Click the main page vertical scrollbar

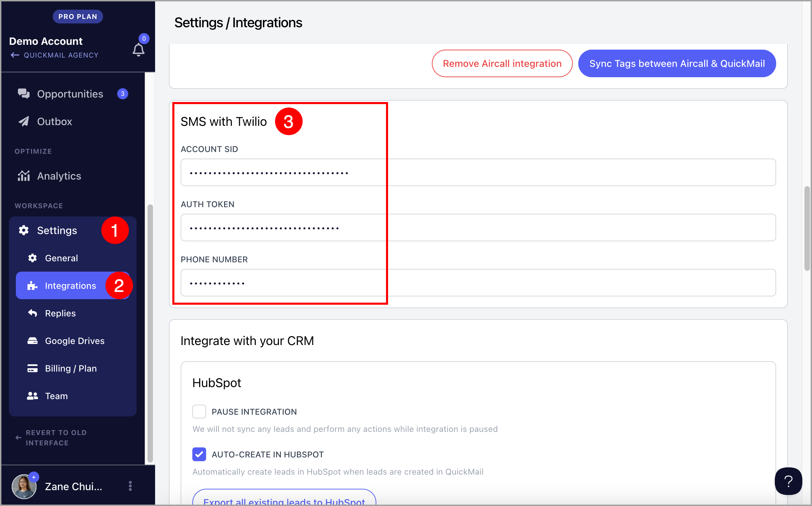pyautogui.click(x=807, y=228)
